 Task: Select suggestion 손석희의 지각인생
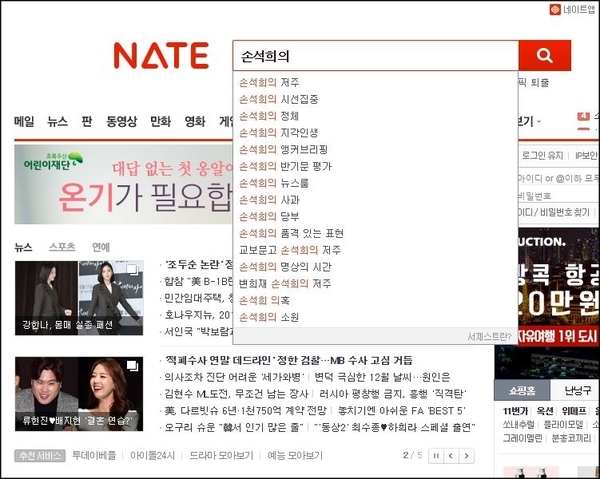tap(279, 133)
